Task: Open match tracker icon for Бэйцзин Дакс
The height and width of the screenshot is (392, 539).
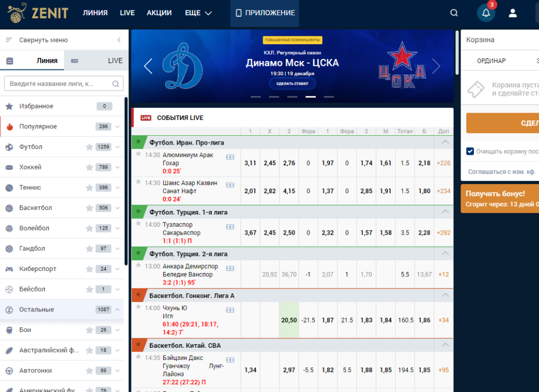Action: point(230,360)
